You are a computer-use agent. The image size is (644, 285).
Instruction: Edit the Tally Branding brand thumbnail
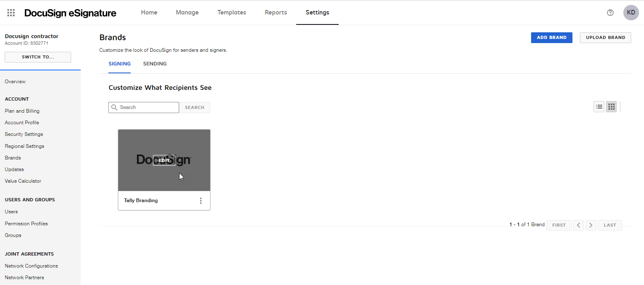164,160
